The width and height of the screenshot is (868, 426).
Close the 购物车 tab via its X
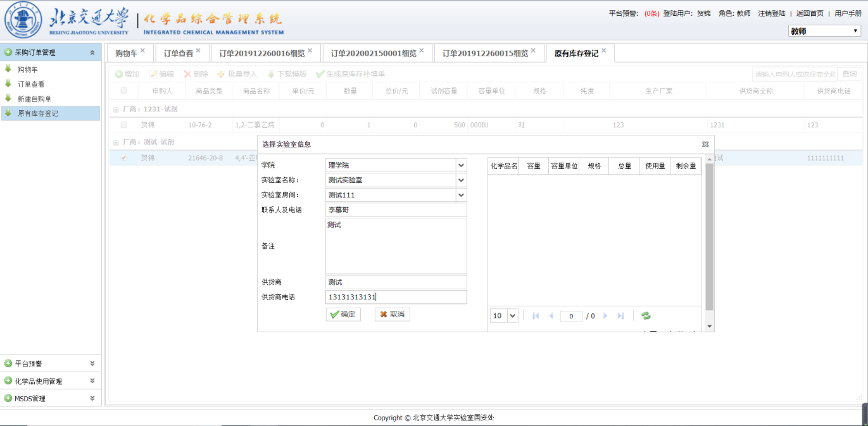coord(143,51)
